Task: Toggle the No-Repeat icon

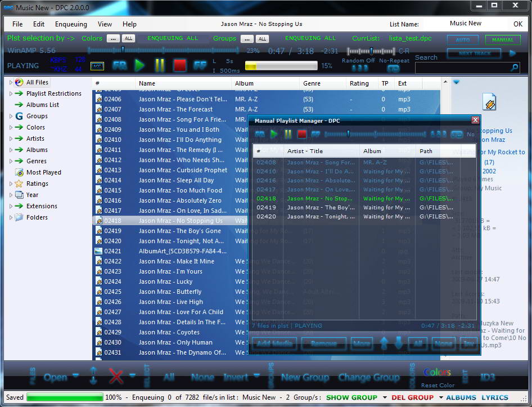Action: (393, 68)
